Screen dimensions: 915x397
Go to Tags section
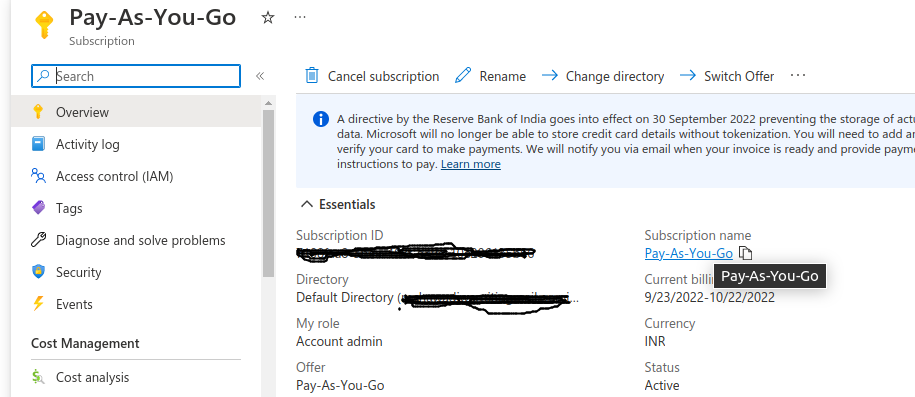pos(136,208)
